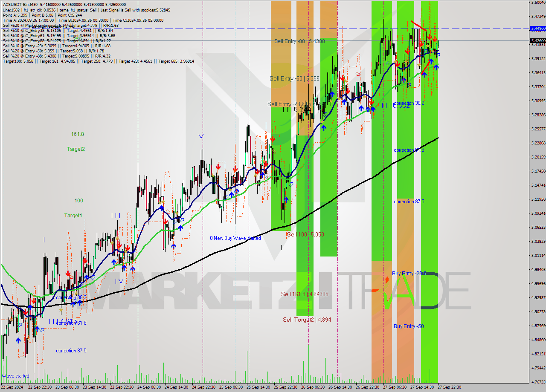546x392 pixels.
Task: Click the '24 Sep 14:30' time axis label
Action: [x=177, y=387]
